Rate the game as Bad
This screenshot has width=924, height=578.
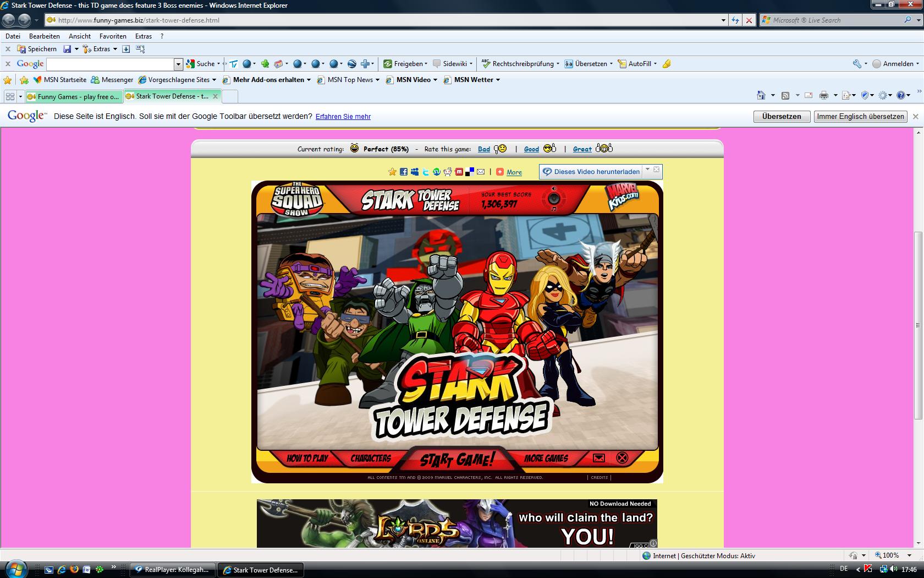(x=484, y=149)
